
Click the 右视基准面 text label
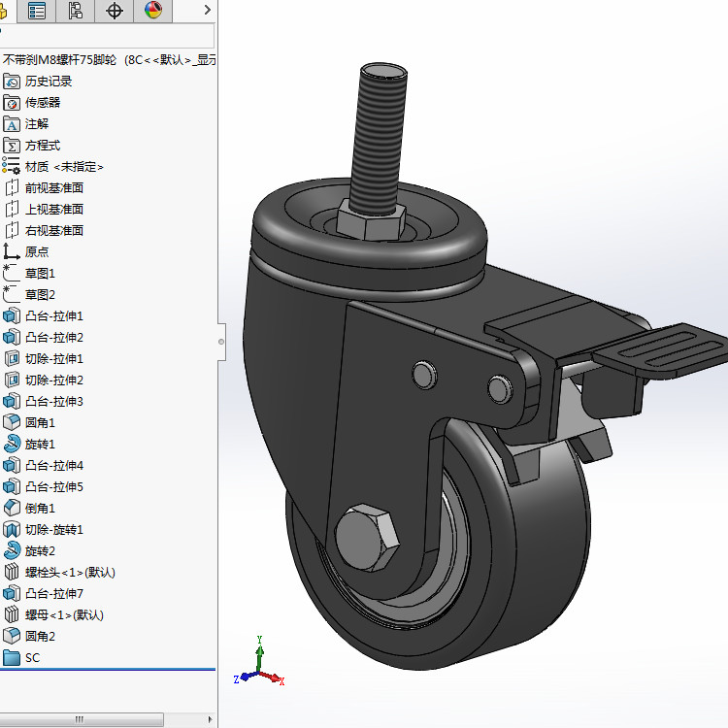[x=54, y=231]
